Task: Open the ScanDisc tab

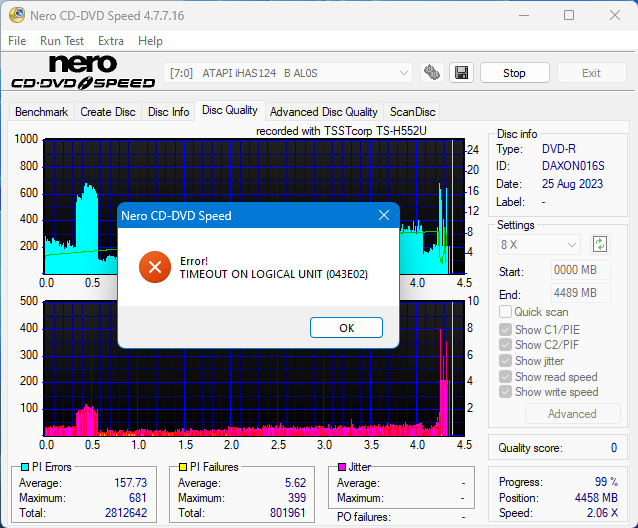Action: pyautogui.click(x=413, y=111)
